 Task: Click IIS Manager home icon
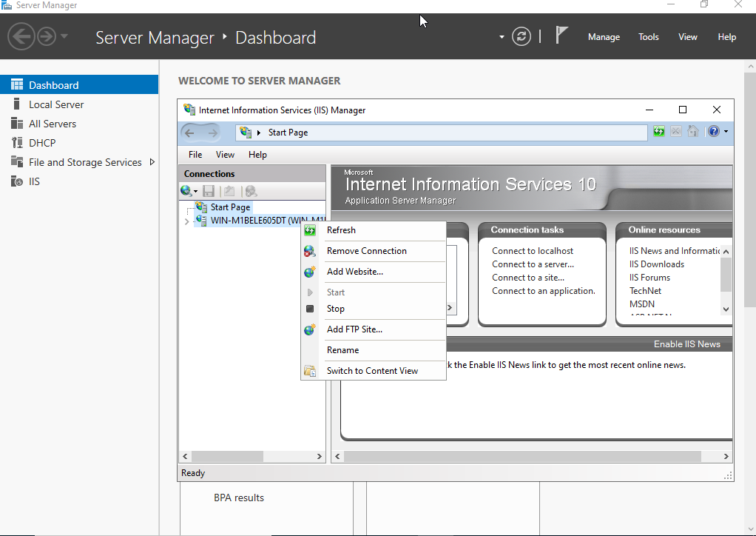click(x=693, y=131)
